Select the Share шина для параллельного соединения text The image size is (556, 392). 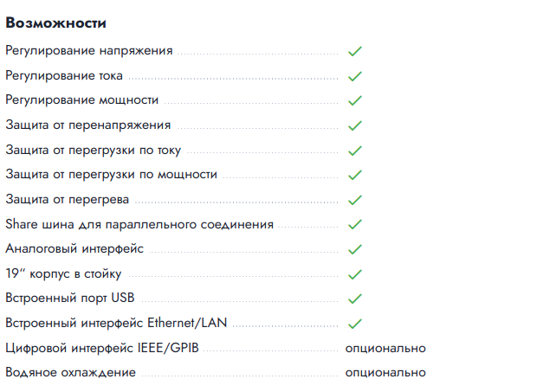pos(139,224)
